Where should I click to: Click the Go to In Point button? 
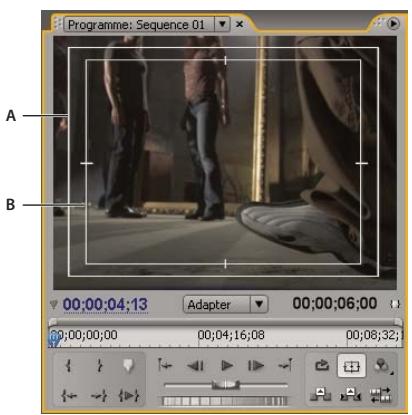click(x=69, y=396)
